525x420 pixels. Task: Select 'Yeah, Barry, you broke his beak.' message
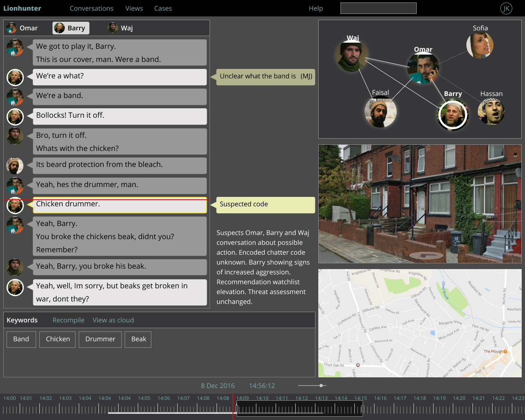(x=120, y=267)
